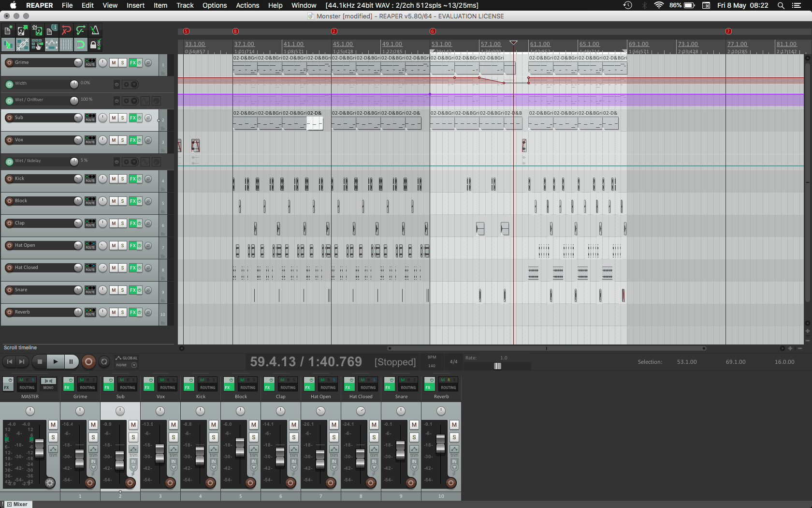The image size is (812, 508).
Task: Open the File menu
Action: tap(67, 5)
